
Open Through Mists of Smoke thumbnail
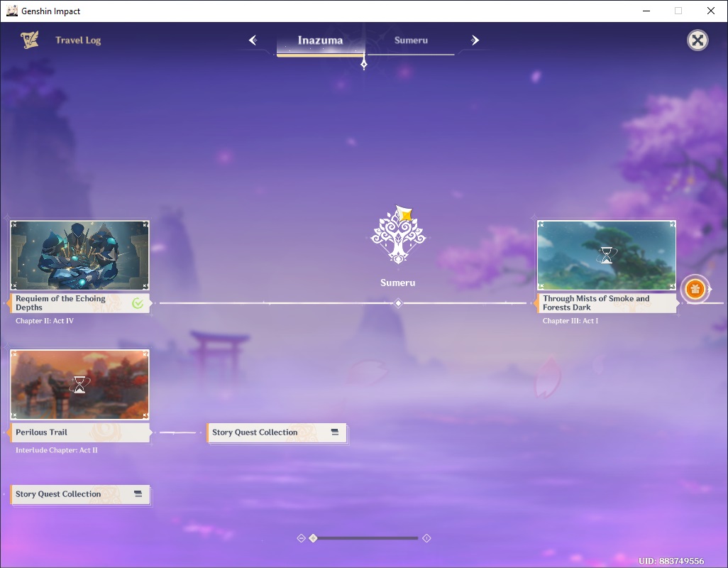tap(607, 256)
